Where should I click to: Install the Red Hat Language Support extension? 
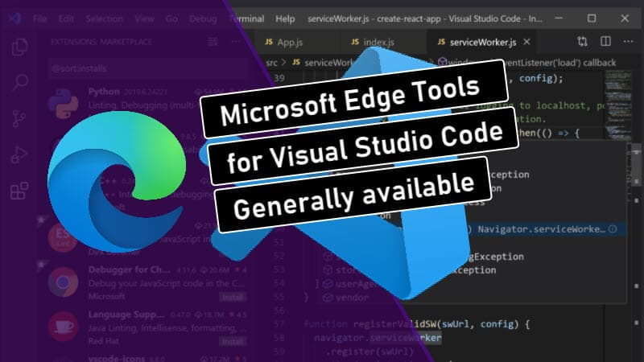[233, 341]
